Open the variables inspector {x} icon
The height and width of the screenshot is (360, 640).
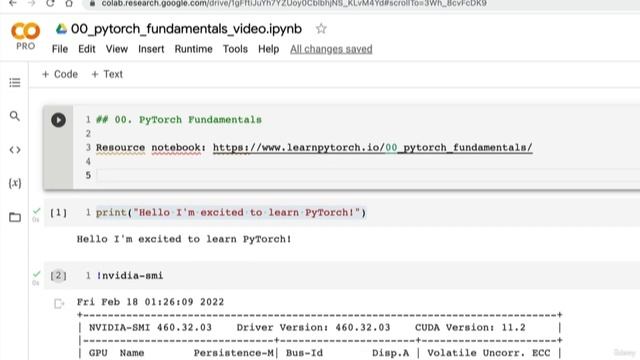tap(15, 183)
